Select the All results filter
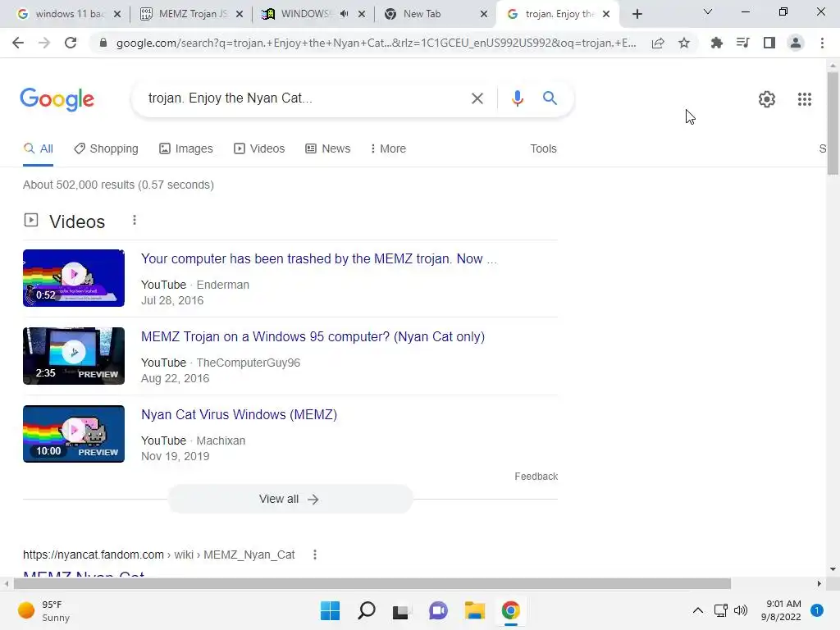 38,149
